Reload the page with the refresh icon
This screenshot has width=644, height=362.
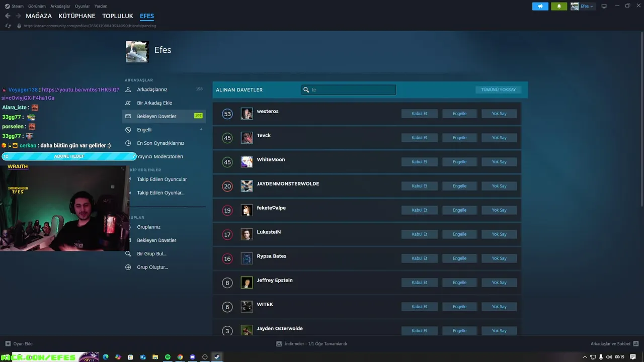(x=8, y=26)
